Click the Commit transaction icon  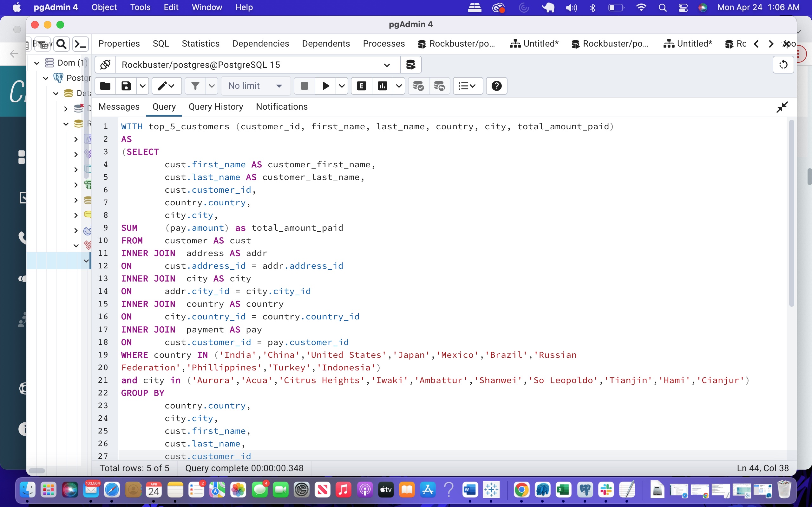(x=418, y=86)
